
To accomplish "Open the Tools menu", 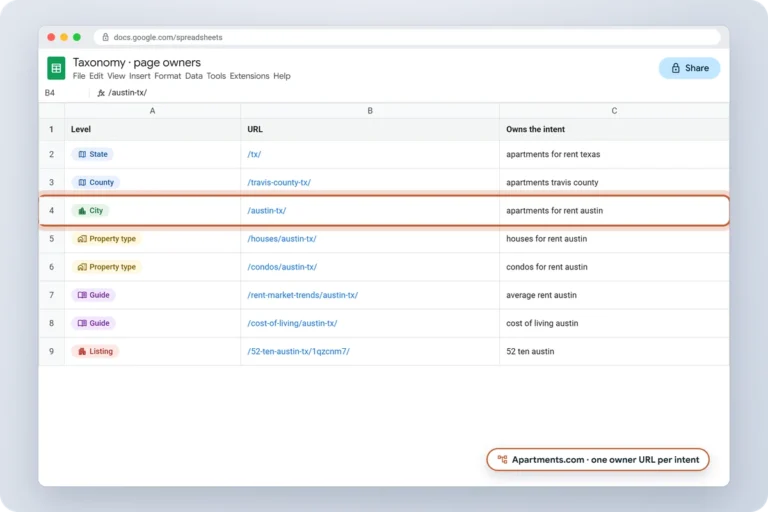I will coord(216,76).
